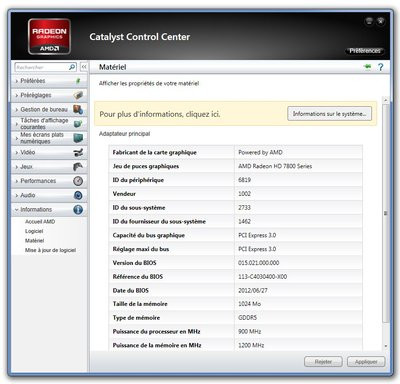Select the device ID value '6819'

click(244, 180)
